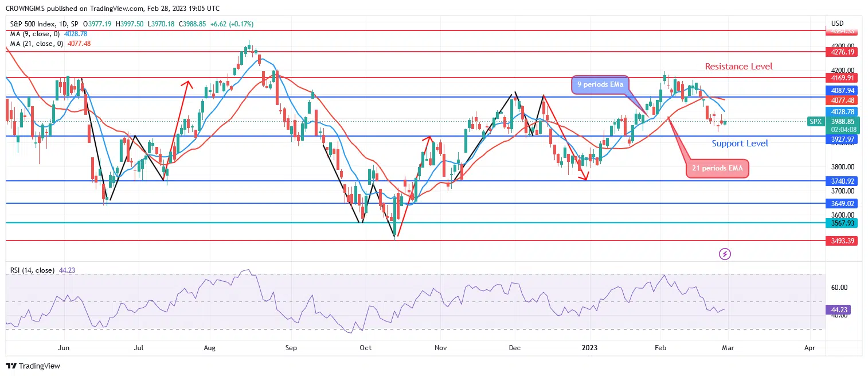
Task: Click the 21 periods EMA callout
Action: [717, 169]
